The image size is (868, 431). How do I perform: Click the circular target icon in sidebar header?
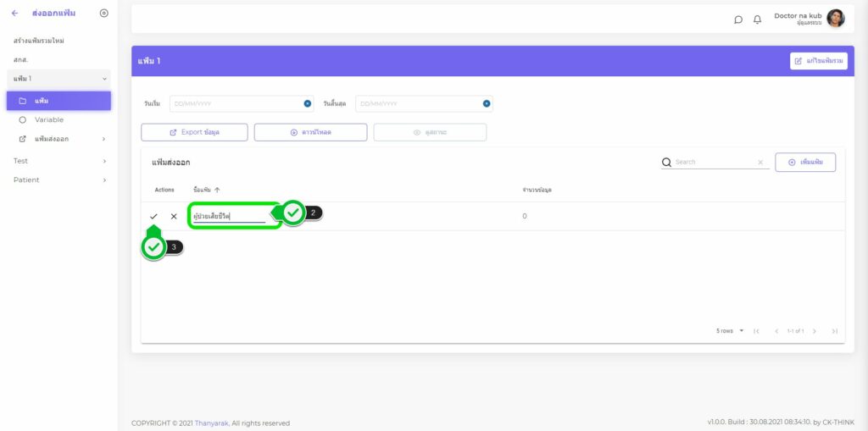coord(103,14)
